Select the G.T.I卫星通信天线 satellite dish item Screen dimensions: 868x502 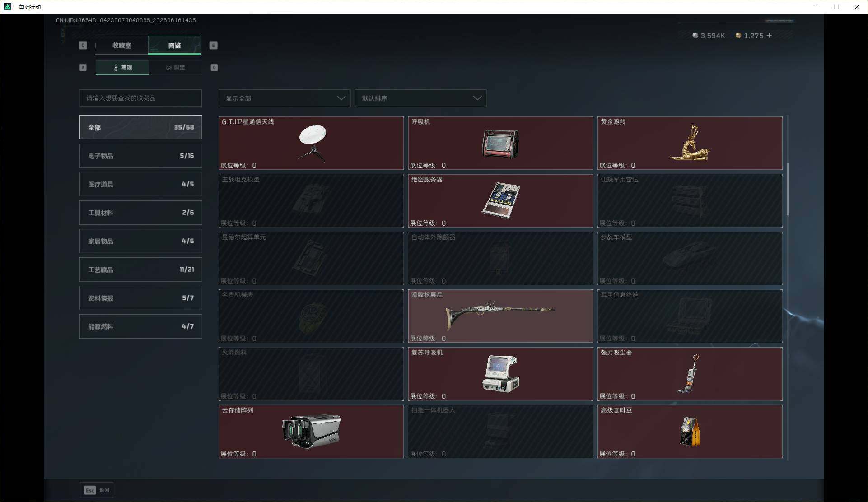click(311, 143)
